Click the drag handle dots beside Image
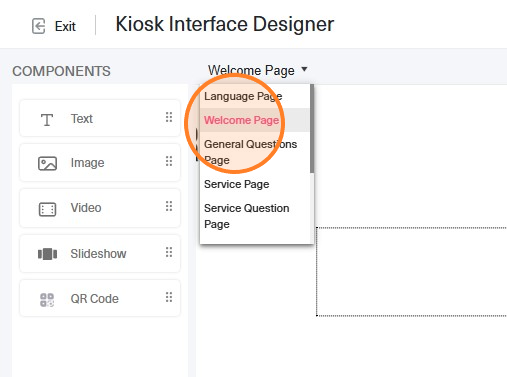 pos(169,161)
